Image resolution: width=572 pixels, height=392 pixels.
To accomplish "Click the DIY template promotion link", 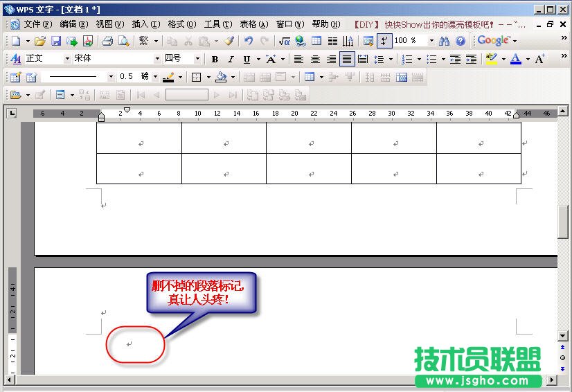I will [440, 25].
